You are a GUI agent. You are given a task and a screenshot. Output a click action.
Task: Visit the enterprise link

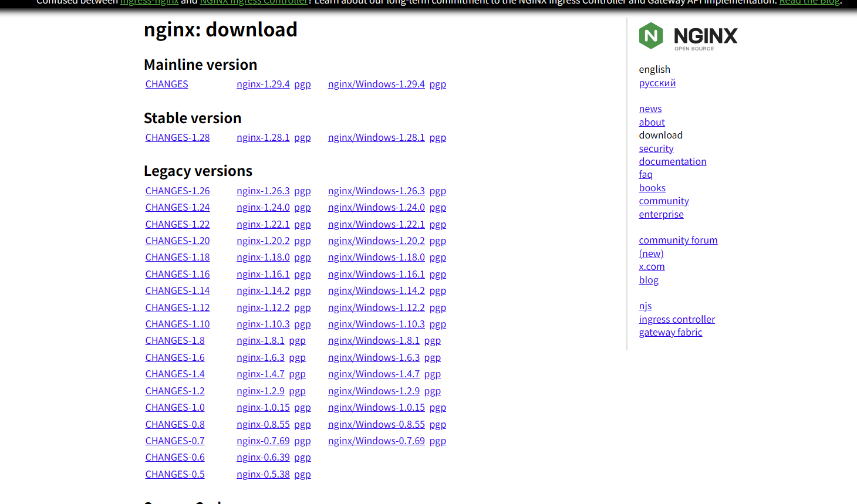pyautogui.click(x=662, y=215)
